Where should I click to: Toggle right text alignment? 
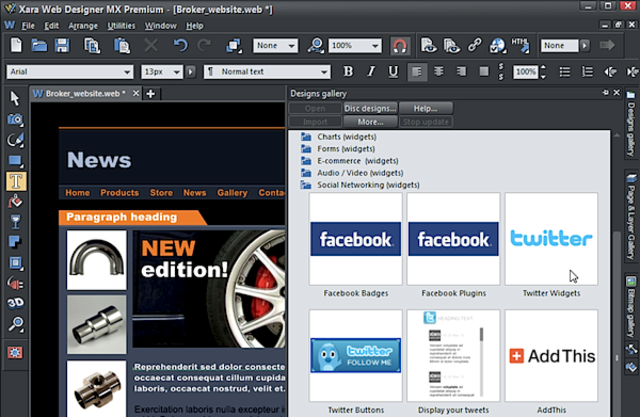[x=461, y=72]
